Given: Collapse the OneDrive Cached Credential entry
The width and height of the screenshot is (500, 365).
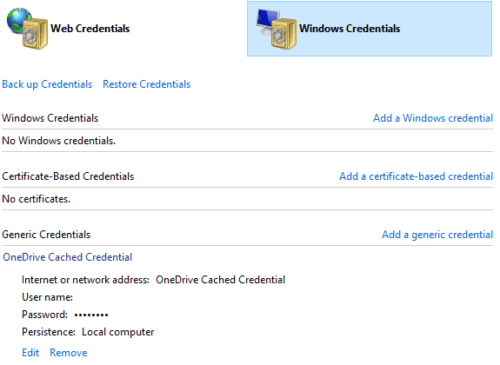Looking at the screenshot, I should [68, 257].
